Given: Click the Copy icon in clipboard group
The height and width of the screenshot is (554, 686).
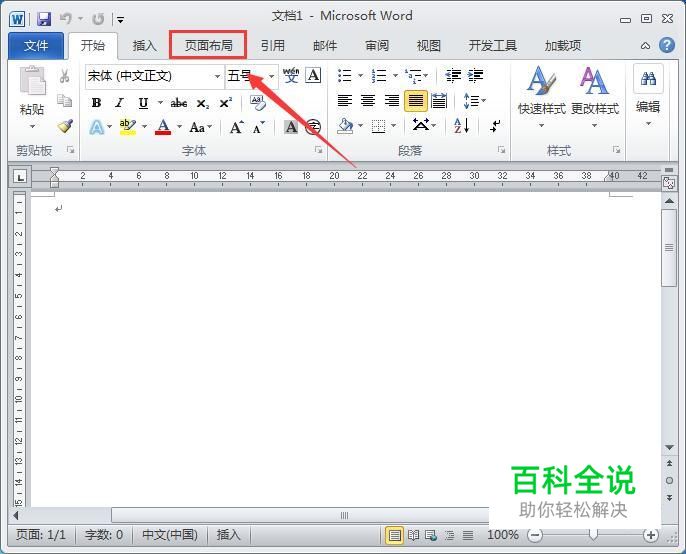Looking at the screenshot, I should pos(65,101).
